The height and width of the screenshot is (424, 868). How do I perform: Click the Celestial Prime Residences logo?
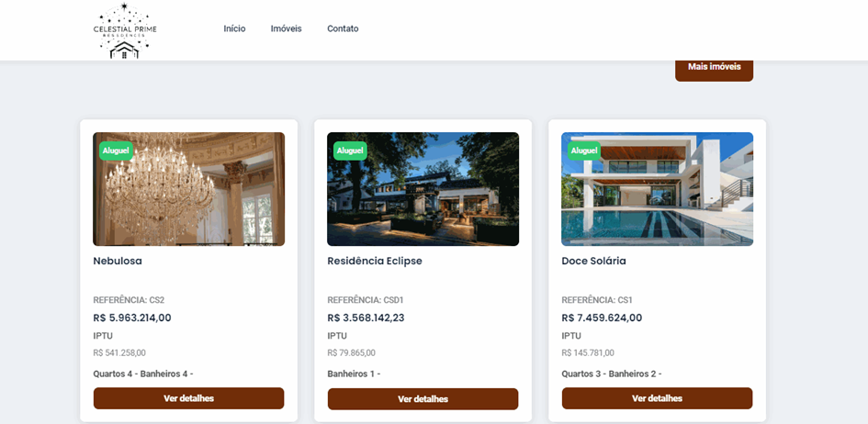click(125, 31)
